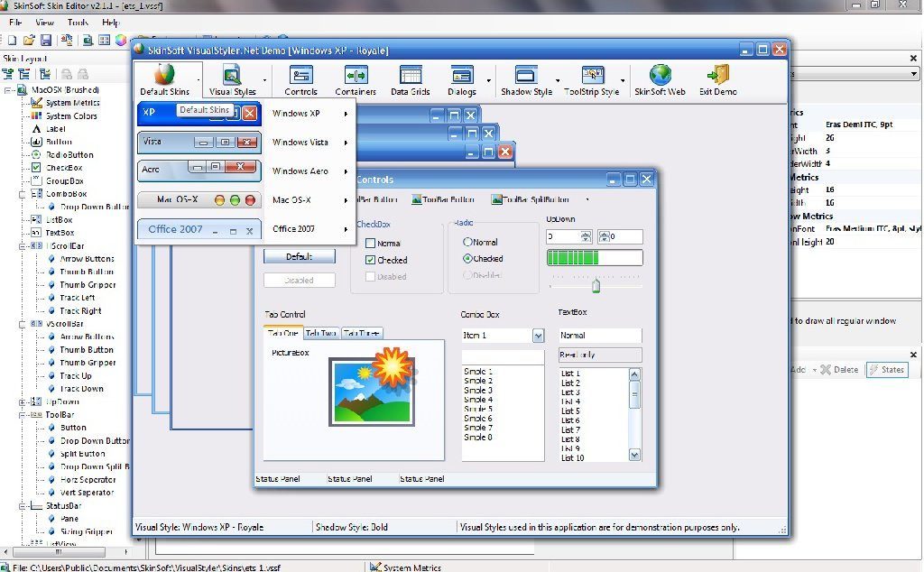
Task: Open the Office 2007 submenu entry
Action: point(310,228)
